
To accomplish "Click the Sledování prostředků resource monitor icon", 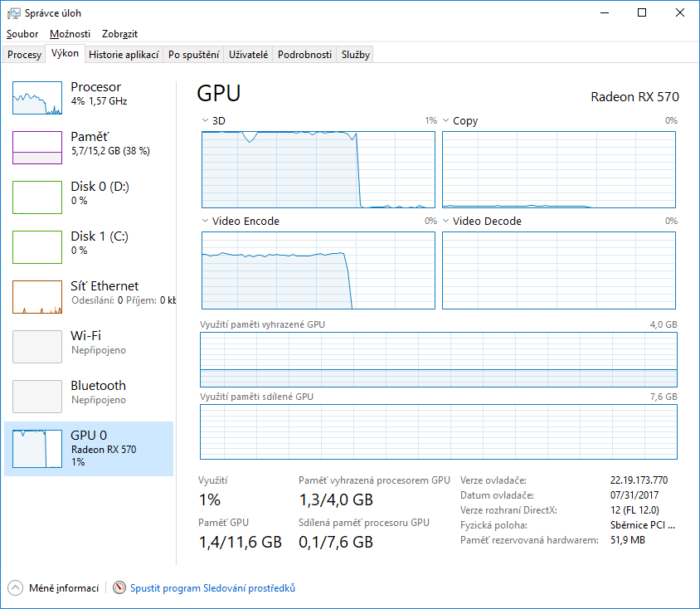I will [120, 588].
